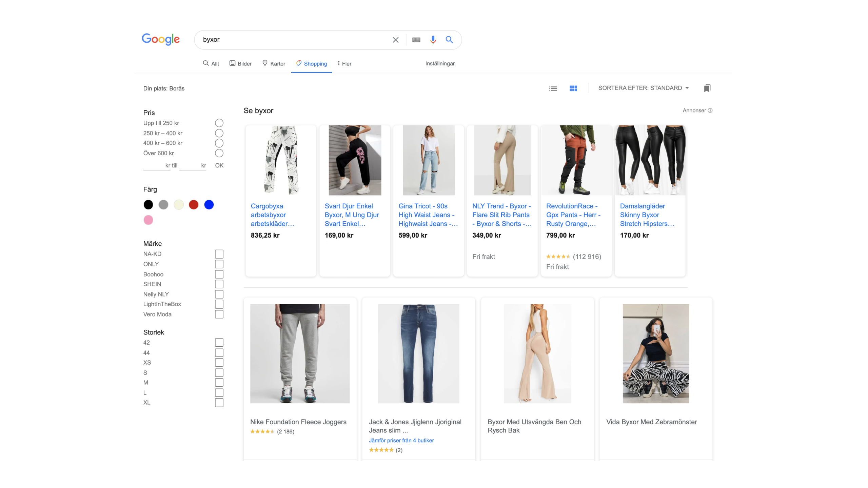Clear the search box with X icon
Screen dimensions: 868x488
[395, 40]
